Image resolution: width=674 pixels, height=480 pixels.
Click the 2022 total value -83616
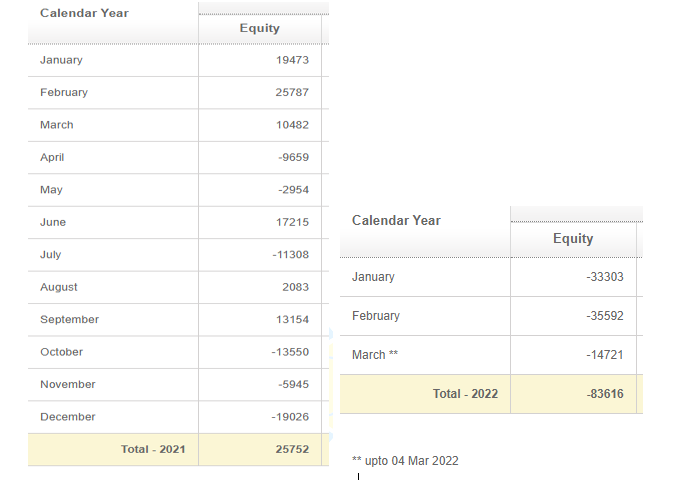tap(605, 394)
